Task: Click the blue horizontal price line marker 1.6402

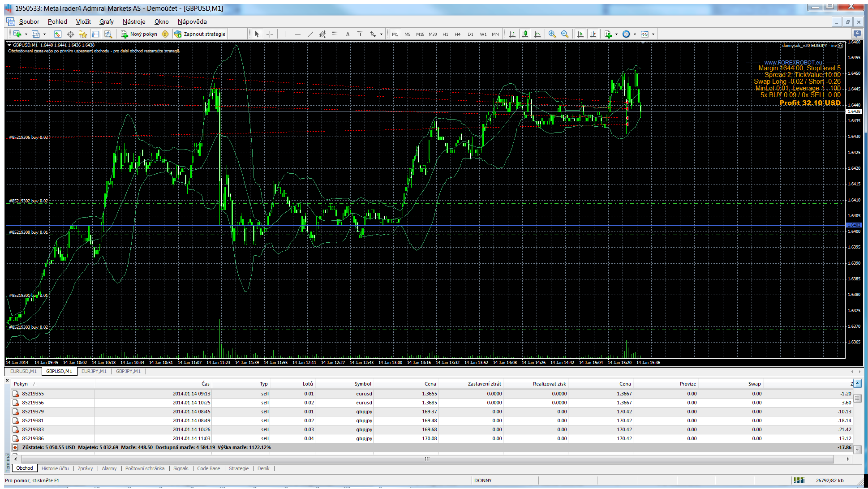Action: click(x=854, y=225)
